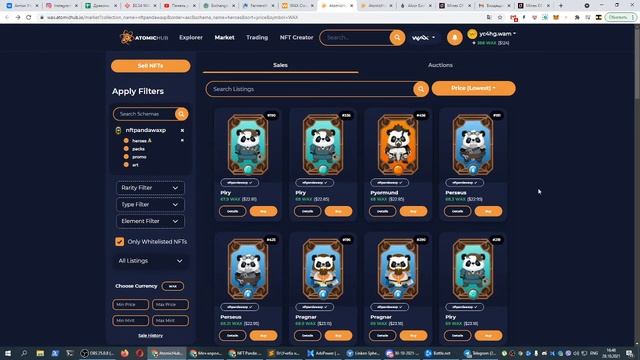Open Opera from the taskbar
The width and height of the screenshot is (640, 360).
pyautogui.click(x=140, y=353)
